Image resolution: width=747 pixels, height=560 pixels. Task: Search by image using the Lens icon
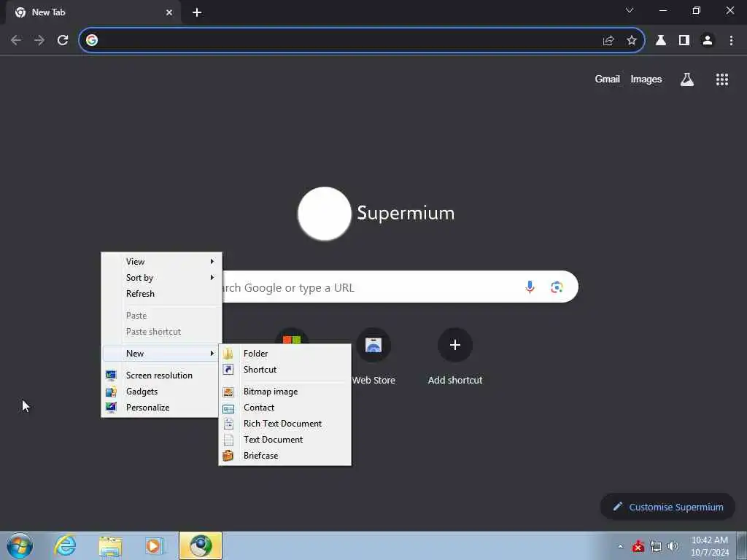click(557, 287)
